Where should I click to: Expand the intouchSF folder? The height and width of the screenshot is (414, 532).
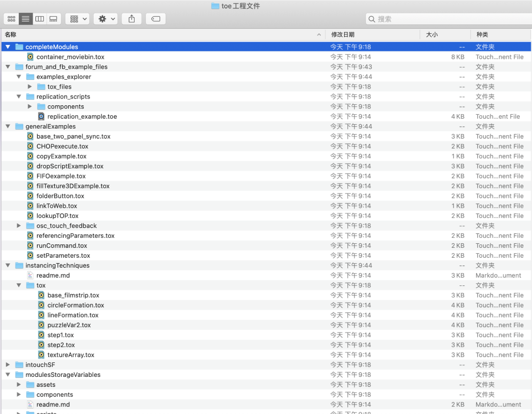click(8, 365)
